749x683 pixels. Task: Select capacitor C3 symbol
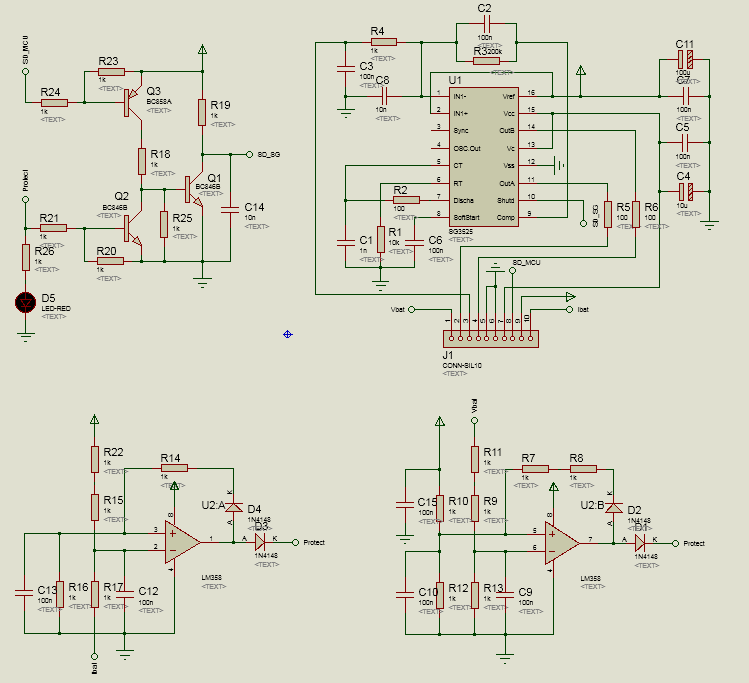click(x=345, y=69)
